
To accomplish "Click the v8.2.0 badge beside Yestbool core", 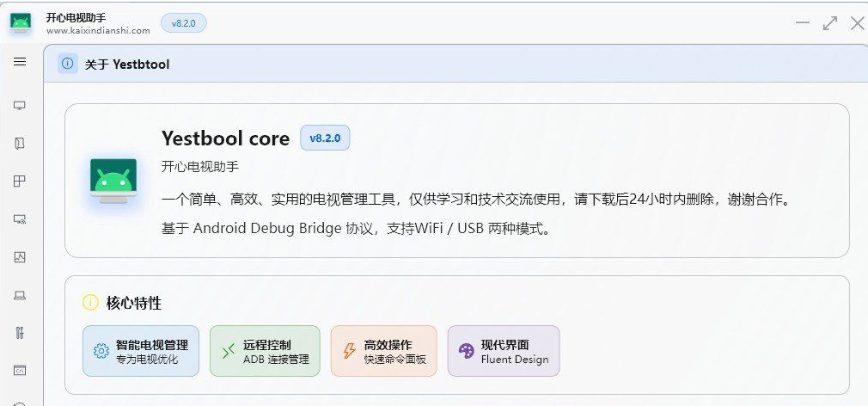I will (325, 138).
